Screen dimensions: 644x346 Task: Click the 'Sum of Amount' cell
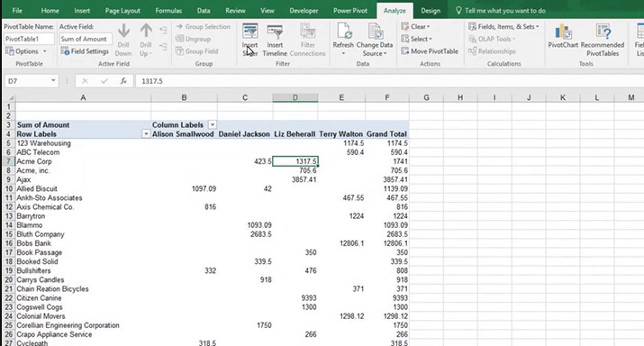point(83,124)
